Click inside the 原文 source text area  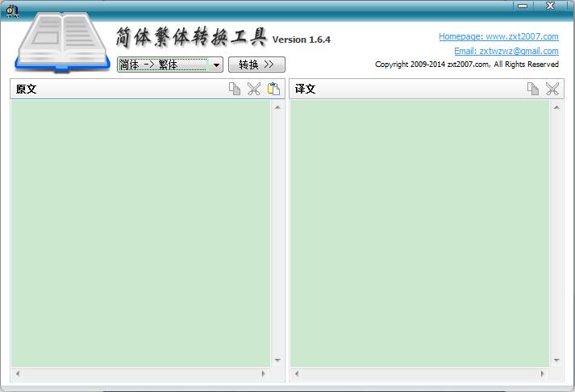tap(140, 232)
